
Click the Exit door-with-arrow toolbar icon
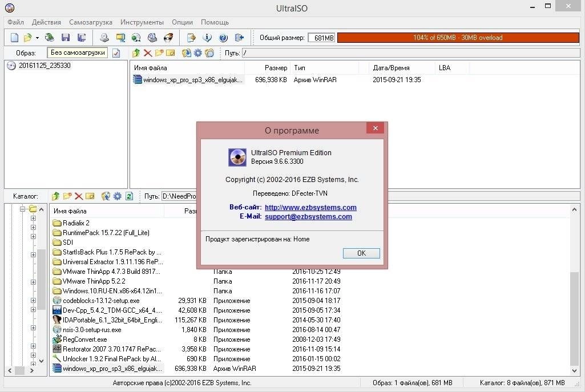[x=239, y=38]
